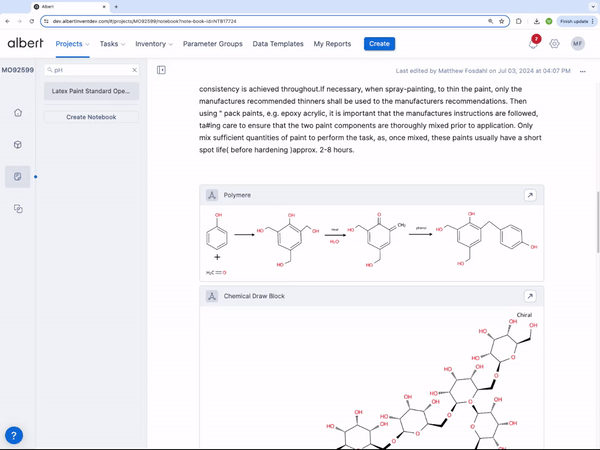Open the notifications bell icon
Viewport: 600px width, 450px height.
tap(533, 43)
